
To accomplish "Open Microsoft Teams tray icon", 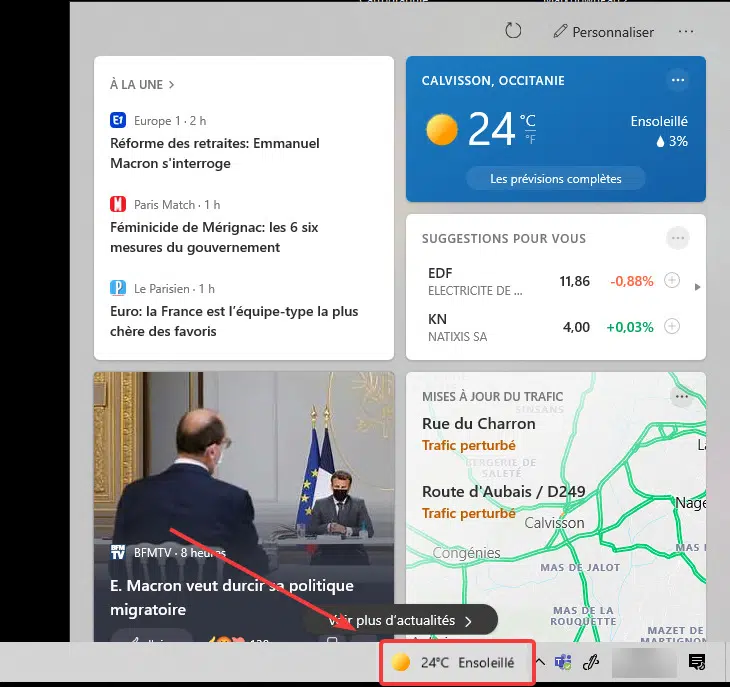I will point(562,662).
